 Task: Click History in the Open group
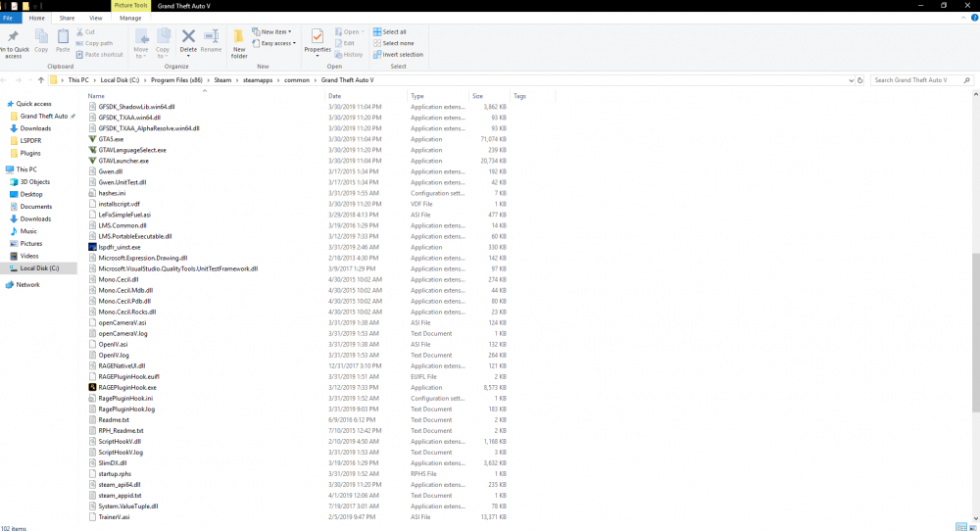click(349, 54)
